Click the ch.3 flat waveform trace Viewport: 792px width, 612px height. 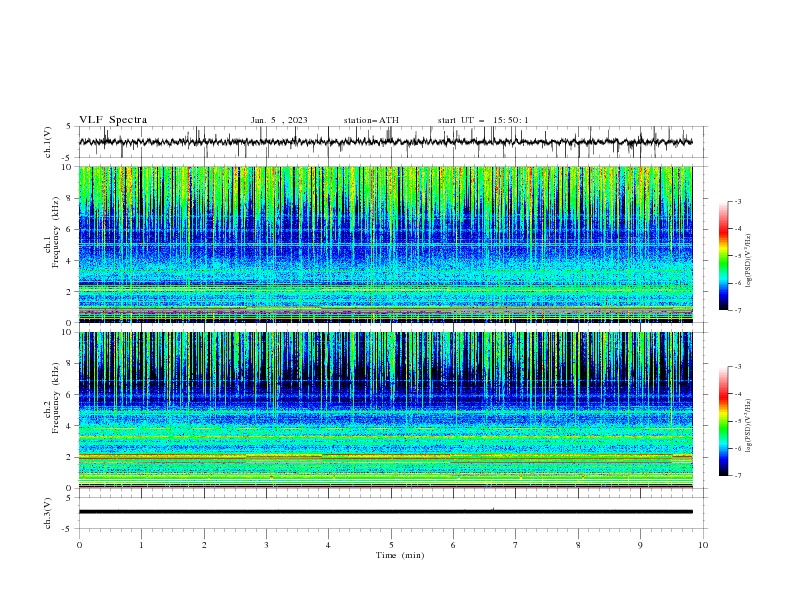[x=386, y=512]
